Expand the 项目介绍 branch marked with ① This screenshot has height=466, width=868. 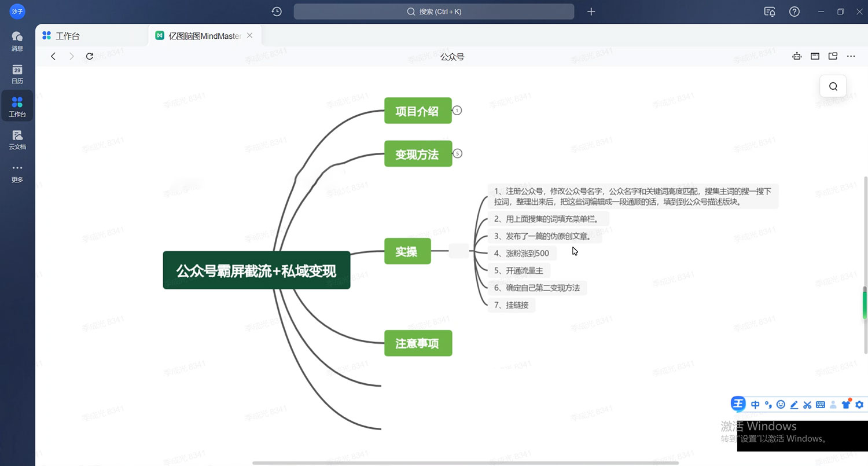(x=457, y=110)
